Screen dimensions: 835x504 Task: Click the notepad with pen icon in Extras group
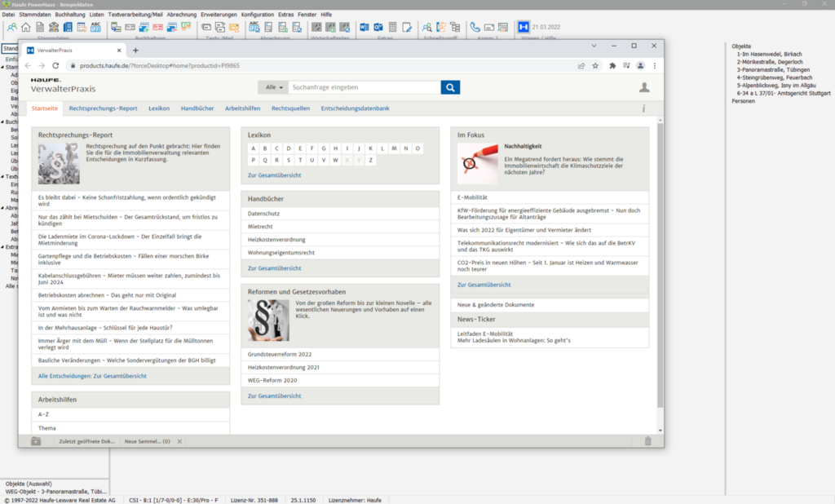(x=408, y=27)
